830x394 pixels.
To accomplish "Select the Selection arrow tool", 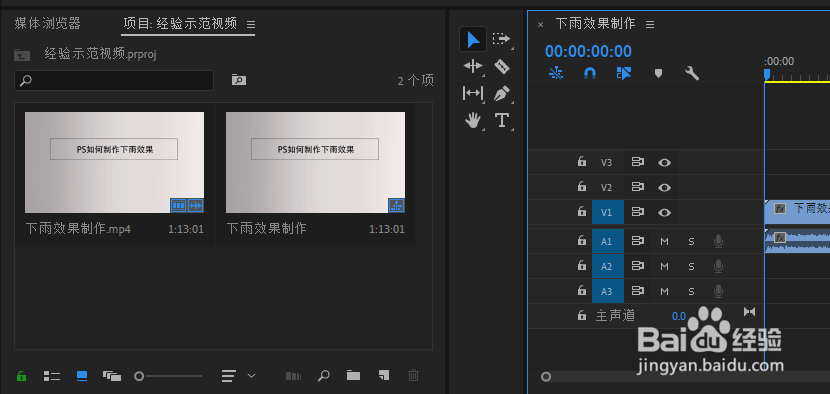I will [473, 39].
